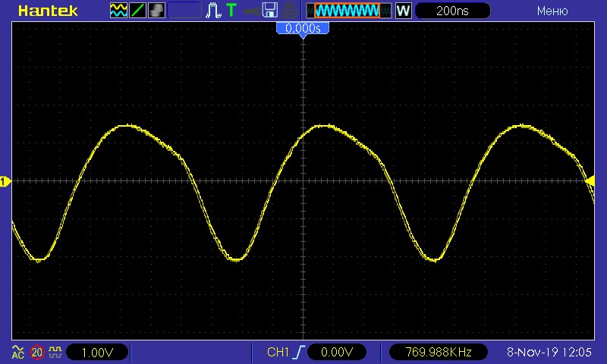Click the pulse waveform acquisition icon

click(x=213, y=11)
